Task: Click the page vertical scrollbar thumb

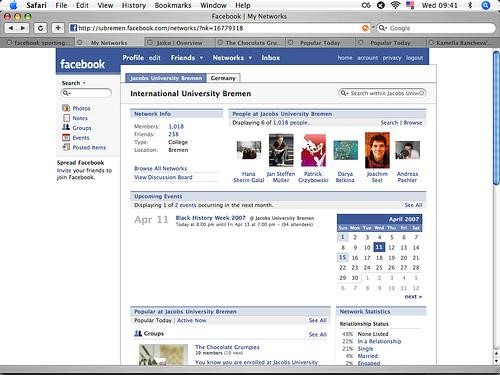Action: 496,117
